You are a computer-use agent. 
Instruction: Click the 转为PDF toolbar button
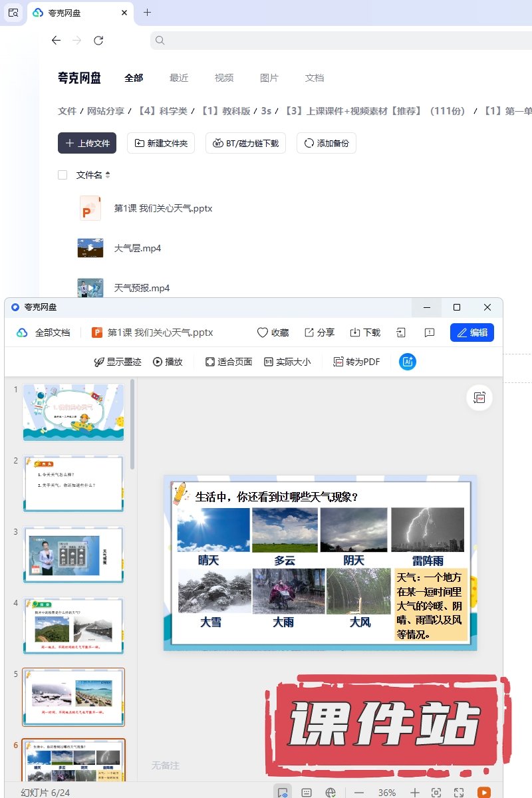[x=356, y=362]
